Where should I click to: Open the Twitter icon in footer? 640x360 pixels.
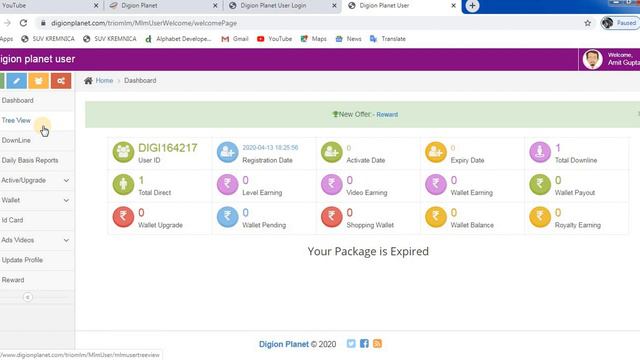pos(351,344)
